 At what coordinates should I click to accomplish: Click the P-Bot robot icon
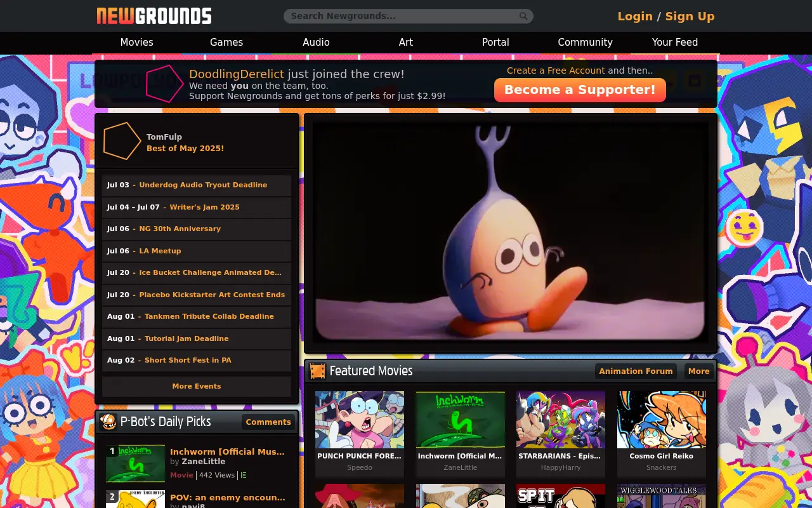[108, 422]
